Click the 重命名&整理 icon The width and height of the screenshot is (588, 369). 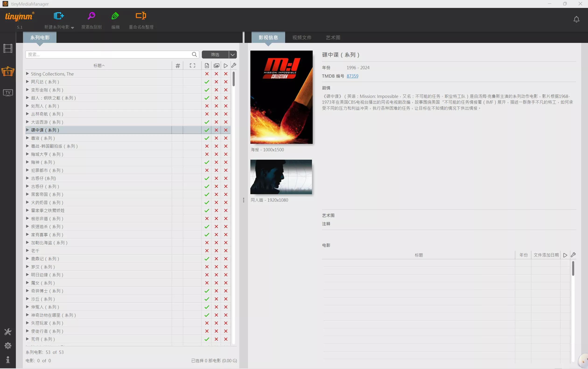pos(141,16)
